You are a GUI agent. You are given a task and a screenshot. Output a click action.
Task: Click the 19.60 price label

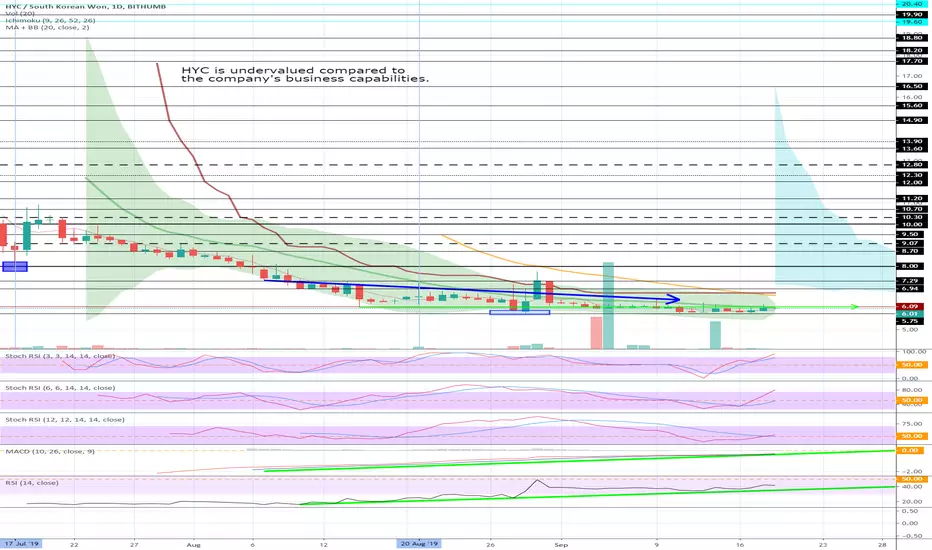pyautogui.click(x=912, y=22)
